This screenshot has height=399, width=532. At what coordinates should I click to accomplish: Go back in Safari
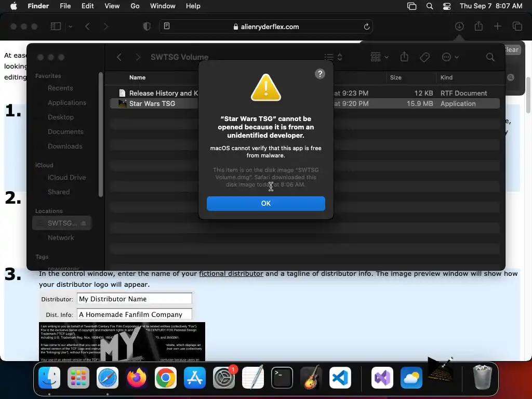point(87,26)
